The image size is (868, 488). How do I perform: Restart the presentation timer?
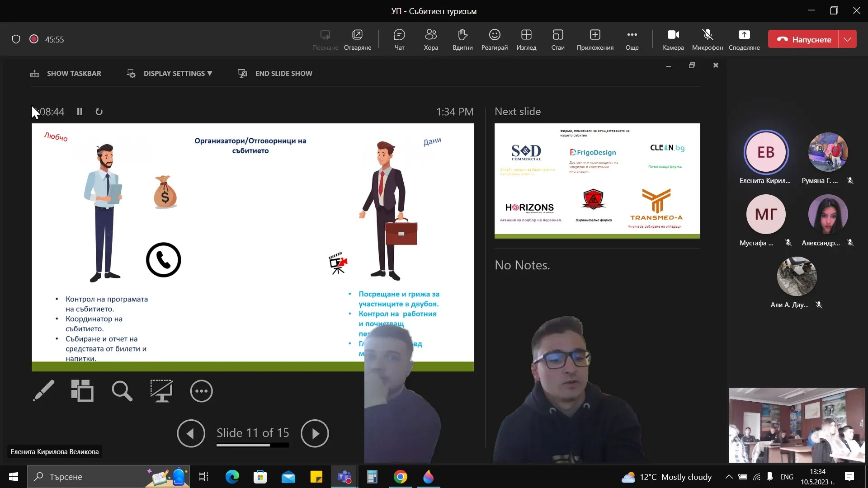(99, 112)
